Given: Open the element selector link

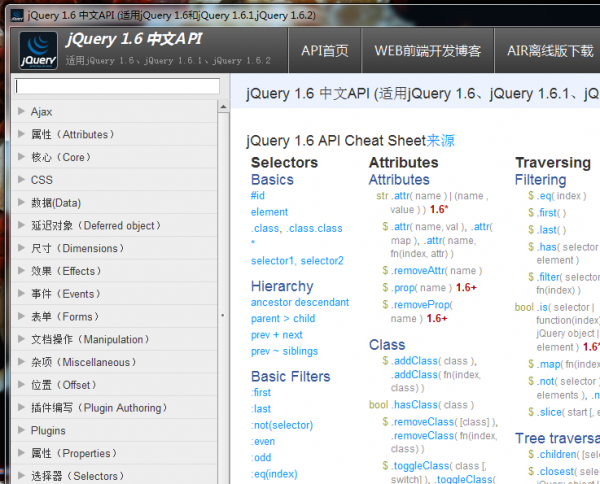Looking at the screenshot, I should point(269,212).
